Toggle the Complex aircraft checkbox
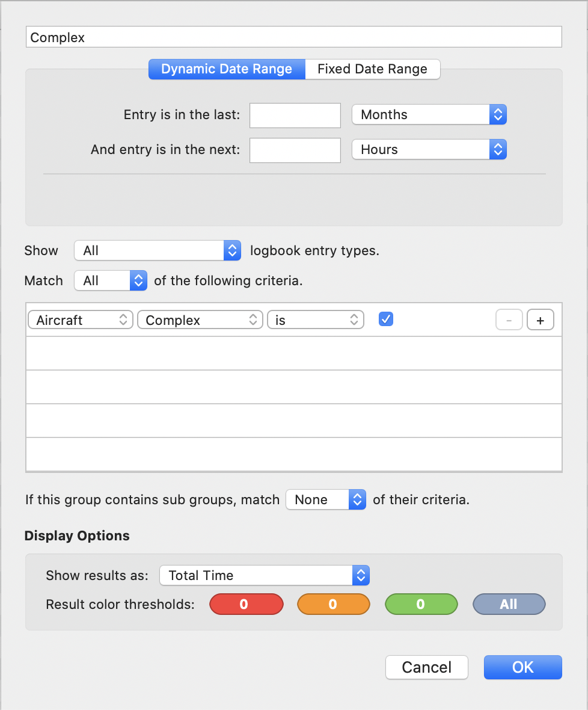Viewport: 588px width, 710px height. pyautogui.click(x=386, y=319)
